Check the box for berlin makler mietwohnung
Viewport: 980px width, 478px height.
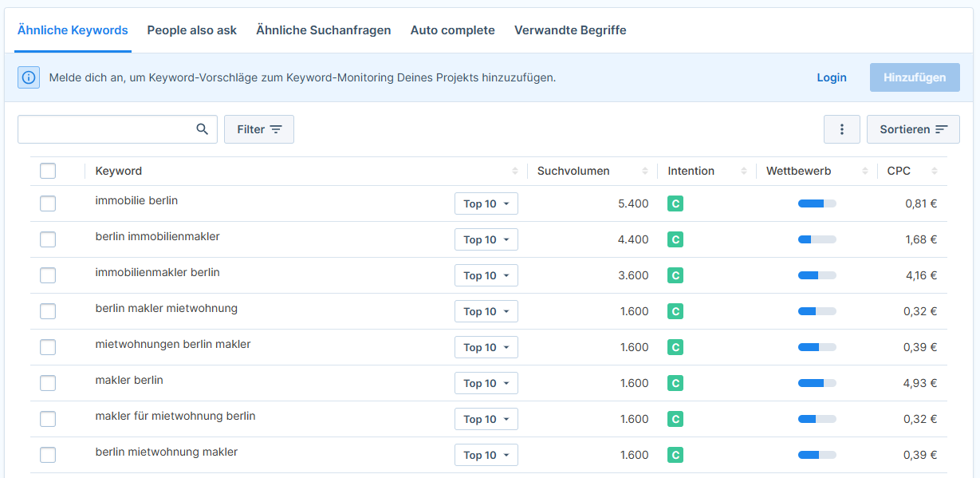(x=48, y=311)
